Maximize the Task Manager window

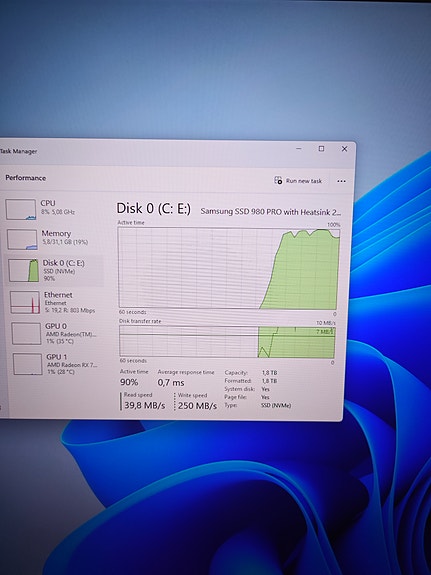(x=321, y=149)
